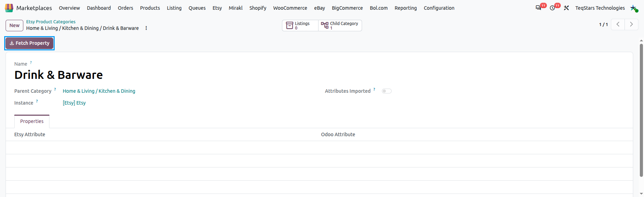Open the Overview menu
The height and width of the screenshot is (197, 644).
69,8
